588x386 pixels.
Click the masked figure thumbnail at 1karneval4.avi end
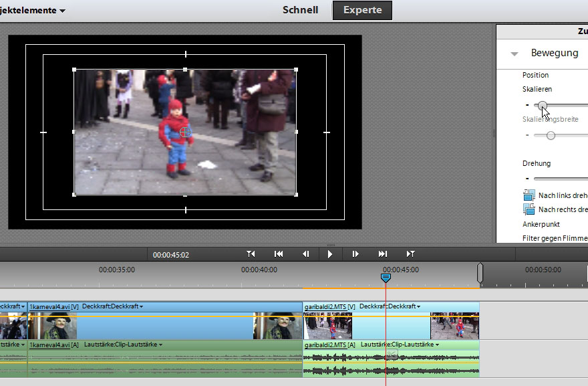point(278,326)
